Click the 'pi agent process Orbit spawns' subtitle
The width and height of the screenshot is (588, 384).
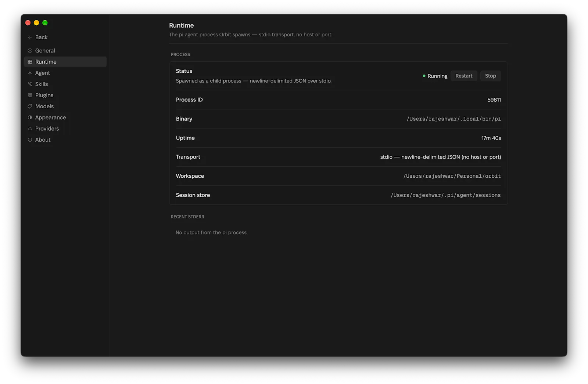coord(251,35)
